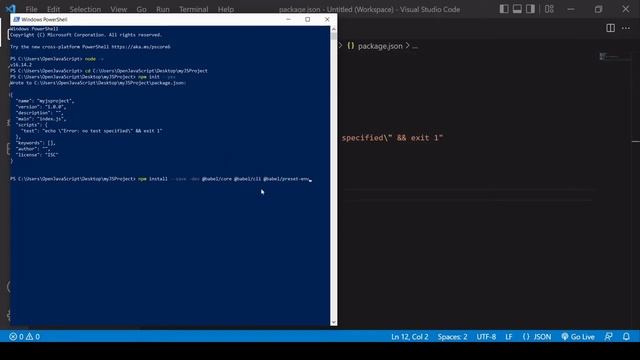Click package.json in the breadcrumb
640x360 pixels.
point(380,46)
